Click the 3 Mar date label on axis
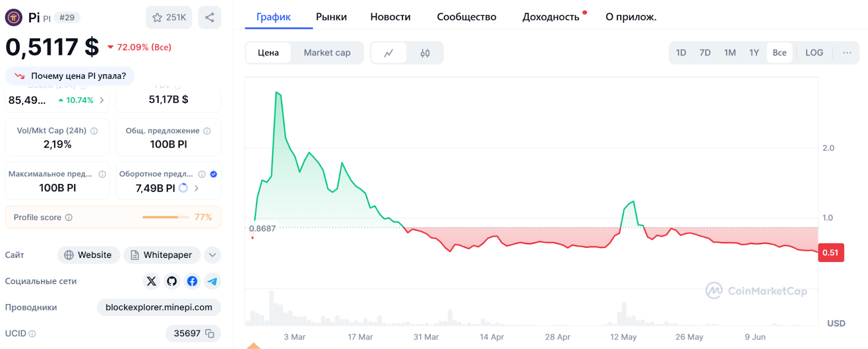Image resolution: width=868 pixels, height=349 pixels. point(295,337)
